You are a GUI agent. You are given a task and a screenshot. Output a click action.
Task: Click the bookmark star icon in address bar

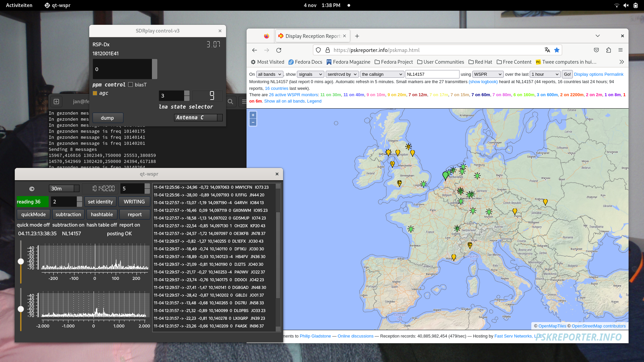(x=557, y=50)
